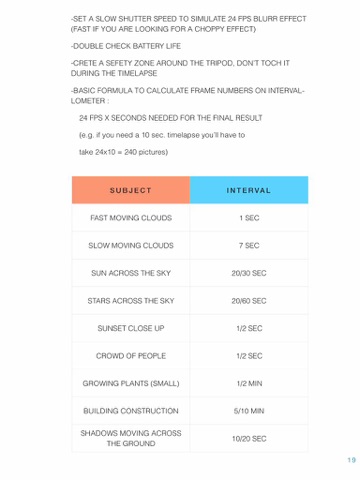Click the 20/60 SEC interval value
Screen dimensions: 360x480
click(x=249, y=301)
